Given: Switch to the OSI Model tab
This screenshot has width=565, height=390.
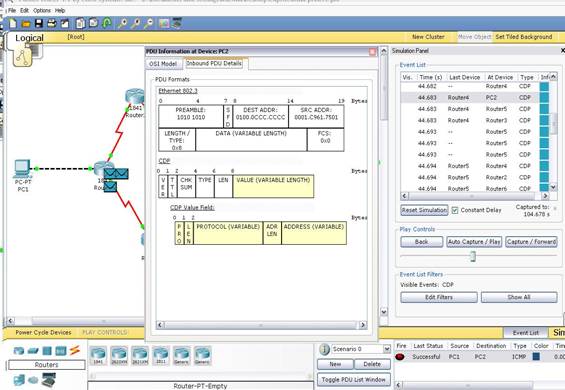Looking at the screenshot, I should pyautogui.click(x=163, y=64).
